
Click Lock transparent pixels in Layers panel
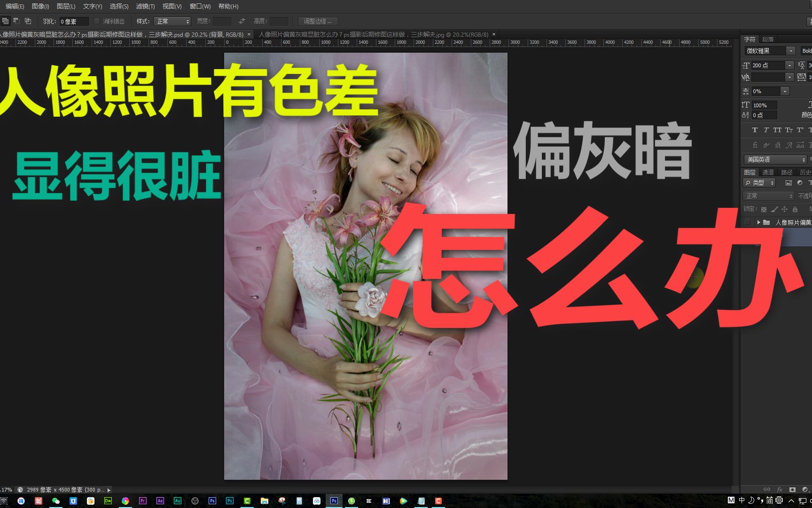point(764,209)
